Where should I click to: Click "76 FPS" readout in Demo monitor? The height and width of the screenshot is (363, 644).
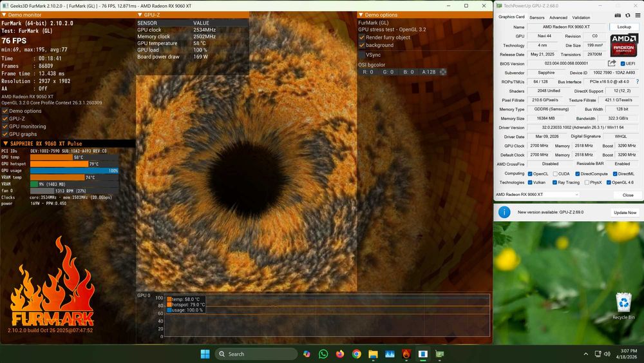pos(14,41)
